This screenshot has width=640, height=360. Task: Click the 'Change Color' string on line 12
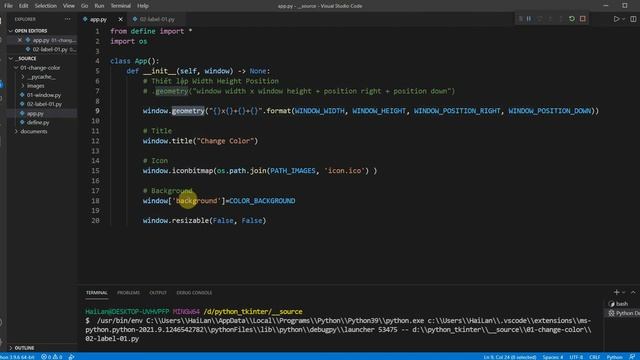227,141
